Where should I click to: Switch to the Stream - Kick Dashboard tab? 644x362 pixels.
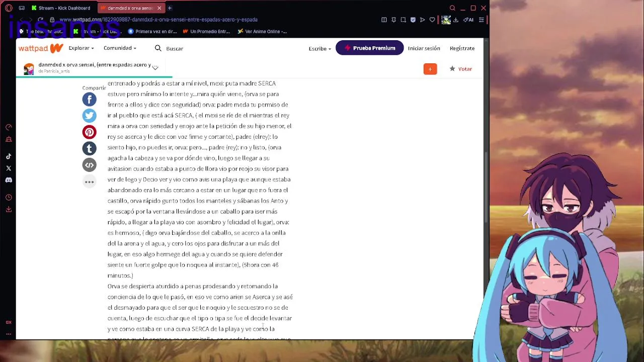(x=60, y=8)
